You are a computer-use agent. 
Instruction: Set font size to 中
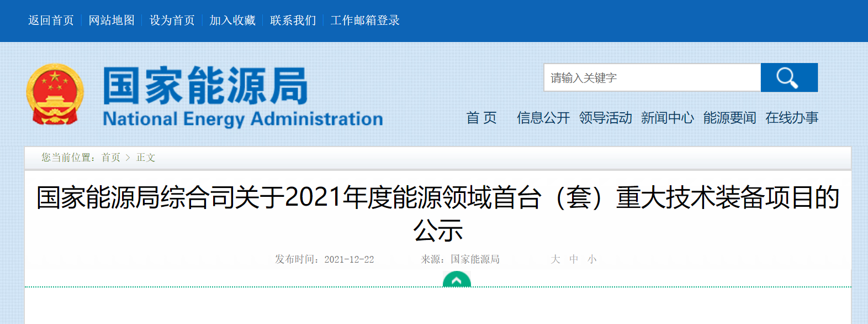tap(574, 259)
